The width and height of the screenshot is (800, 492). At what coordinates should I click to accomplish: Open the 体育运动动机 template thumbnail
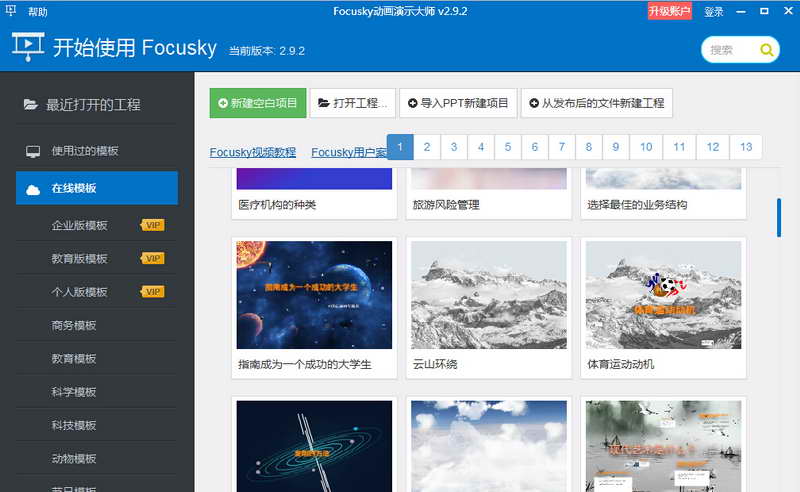[663, 295]
